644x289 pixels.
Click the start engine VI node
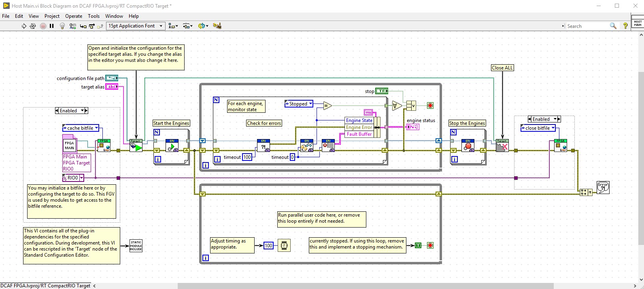172,146
